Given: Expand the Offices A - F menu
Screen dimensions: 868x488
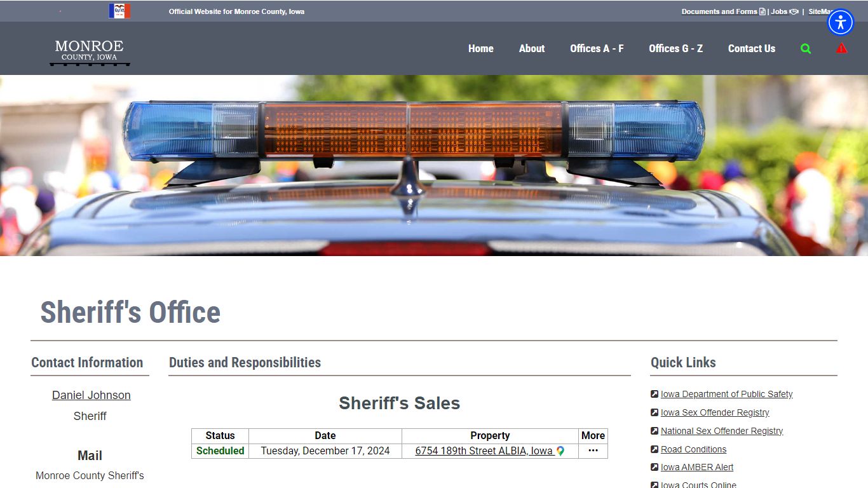Looking at the screenshot, I should pyautogui.click(x=597, y=48).
